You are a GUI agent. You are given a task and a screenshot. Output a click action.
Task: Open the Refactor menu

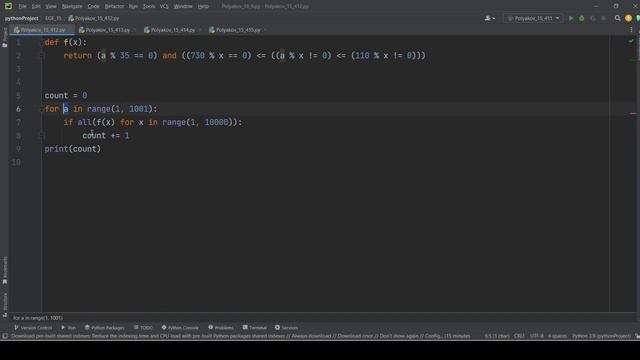(114, 7)
